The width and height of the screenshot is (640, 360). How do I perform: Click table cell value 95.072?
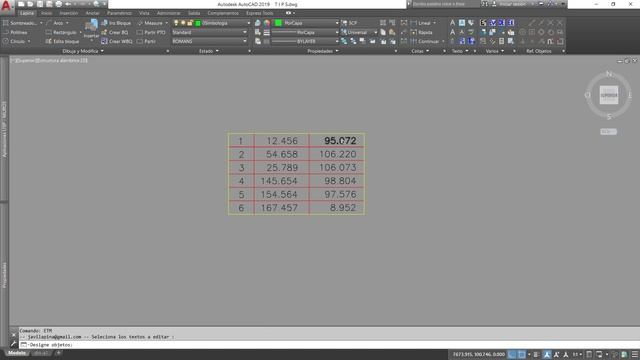340,141
